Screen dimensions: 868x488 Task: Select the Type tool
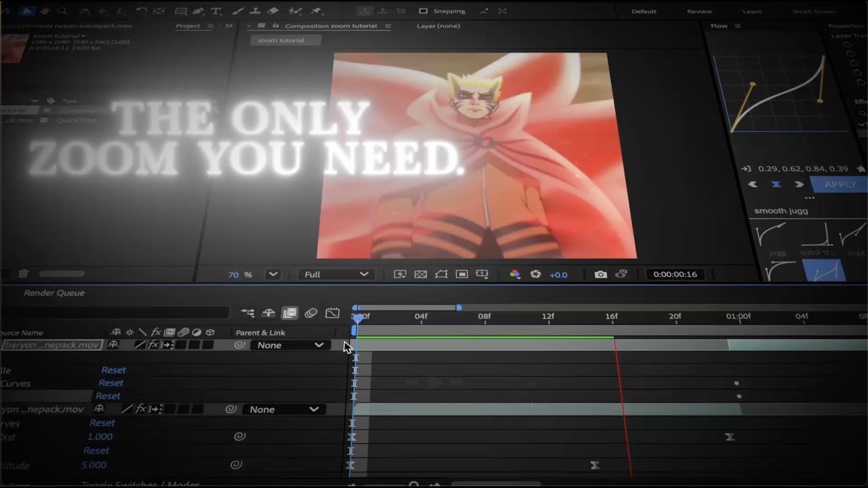[216, 11]
